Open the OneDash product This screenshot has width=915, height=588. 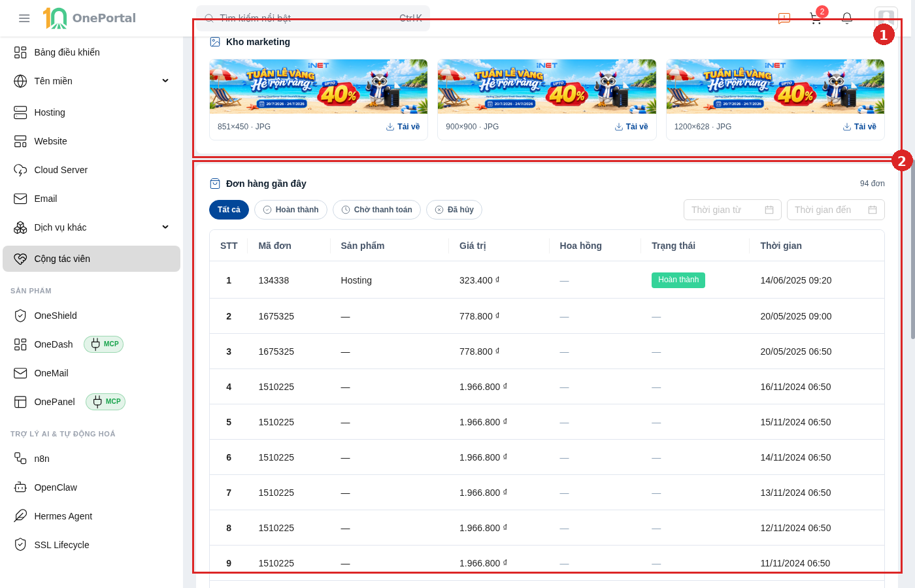click(x=54, y=344)
